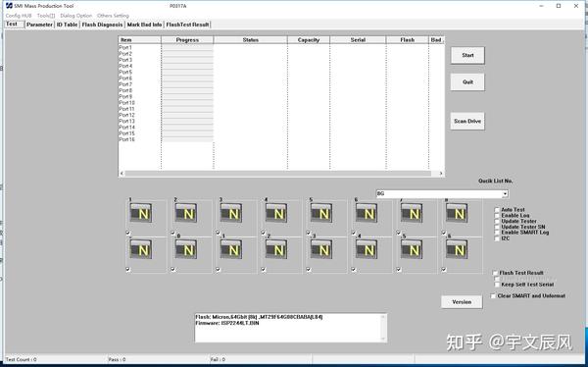Uncheck the checkbox under port 12 icon
The height and width of the screenshot is (367, 588).
coord(264,269)
